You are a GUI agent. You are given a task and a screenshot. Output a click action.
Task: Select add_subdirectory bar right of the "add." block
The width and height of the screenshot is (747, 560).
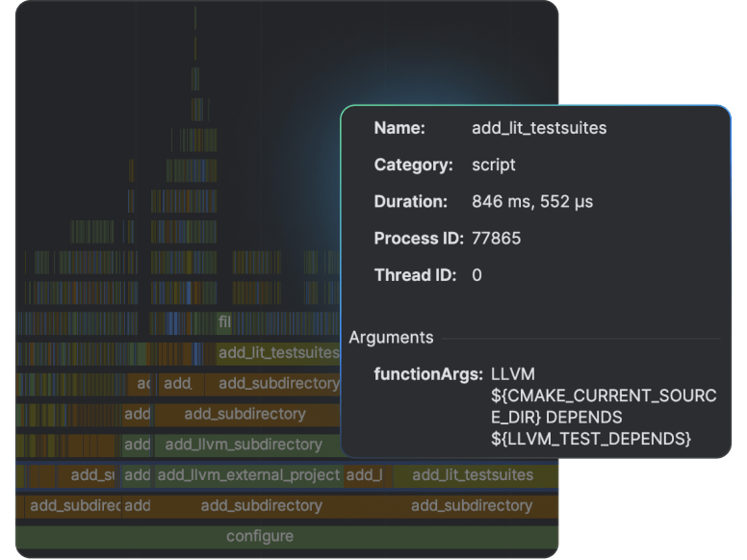(278, 383)
